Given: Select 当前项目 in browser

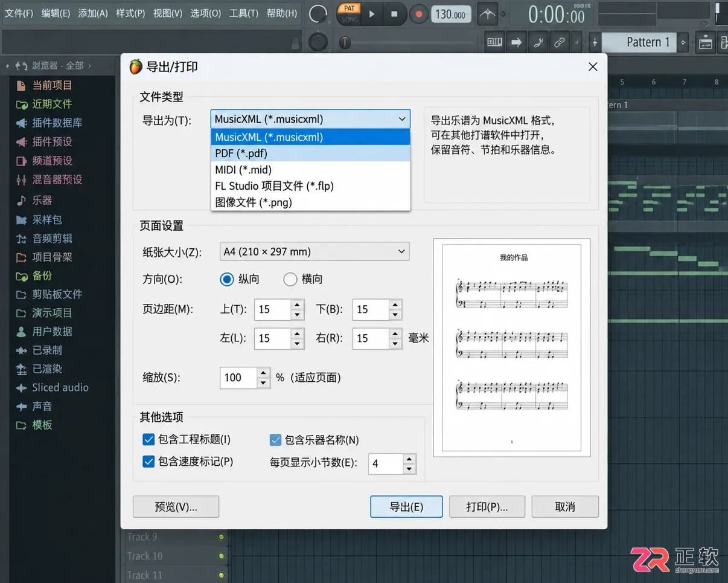Looking at the screenshot, I should (52, 85).
